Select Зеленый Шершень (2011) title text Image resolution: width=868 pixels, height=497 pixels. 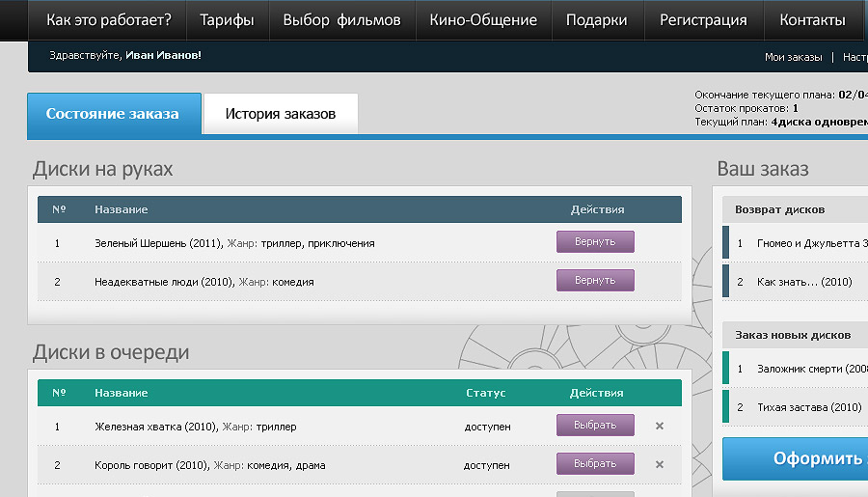tap(158, 243)
